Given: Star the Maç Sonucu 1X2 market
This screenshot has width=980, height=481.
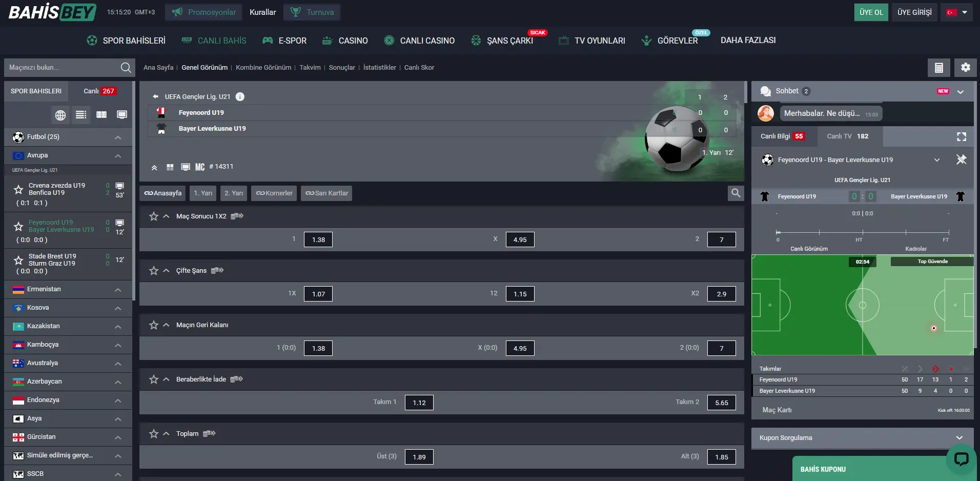Looking at the screenshot, I should click(x=154, y=216).
